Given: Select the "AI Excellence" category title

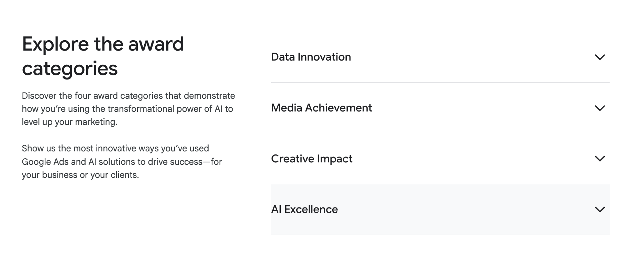Looking at the screenshot, I should pyautogui.click(x=304, y=210).
